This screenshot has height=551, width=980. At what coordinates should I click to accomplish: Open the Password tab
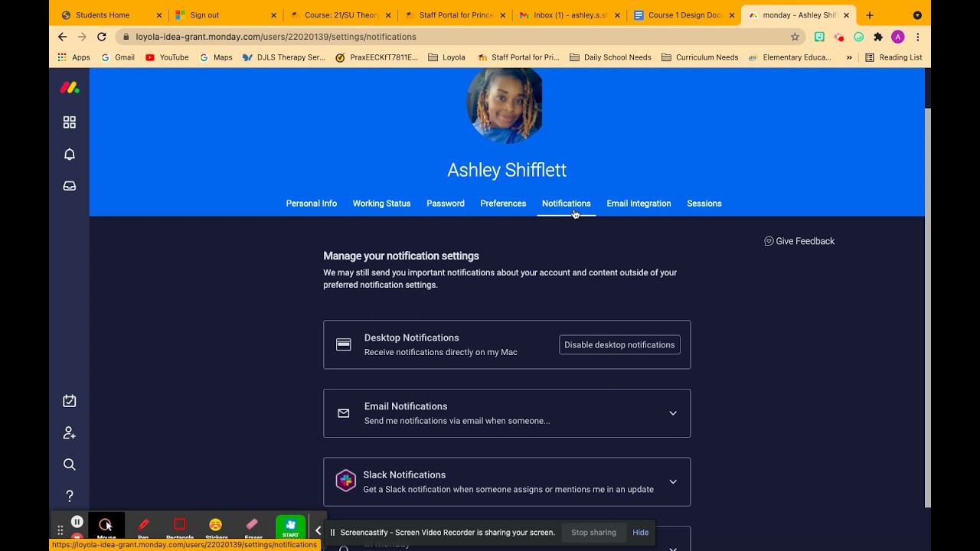tap(446, 204)
